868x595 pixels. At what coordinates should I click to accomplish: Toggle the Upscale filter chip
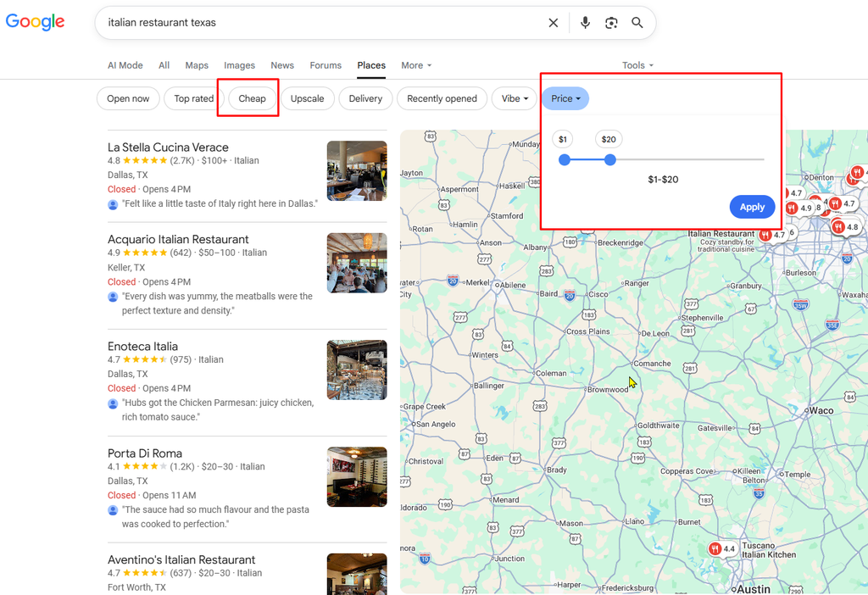(x=307, y=98)
